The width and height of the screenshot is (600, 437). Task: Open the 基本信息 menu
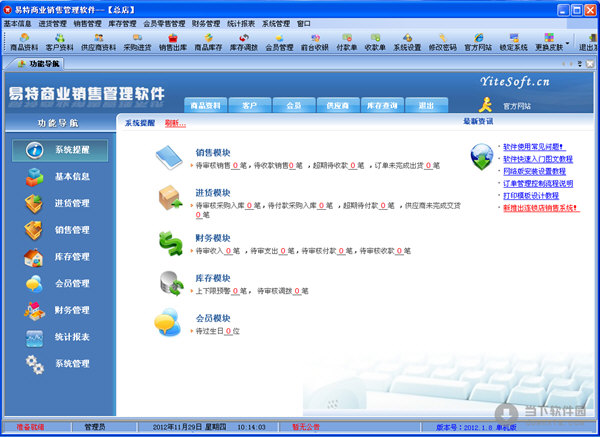[x=18, y=24]
